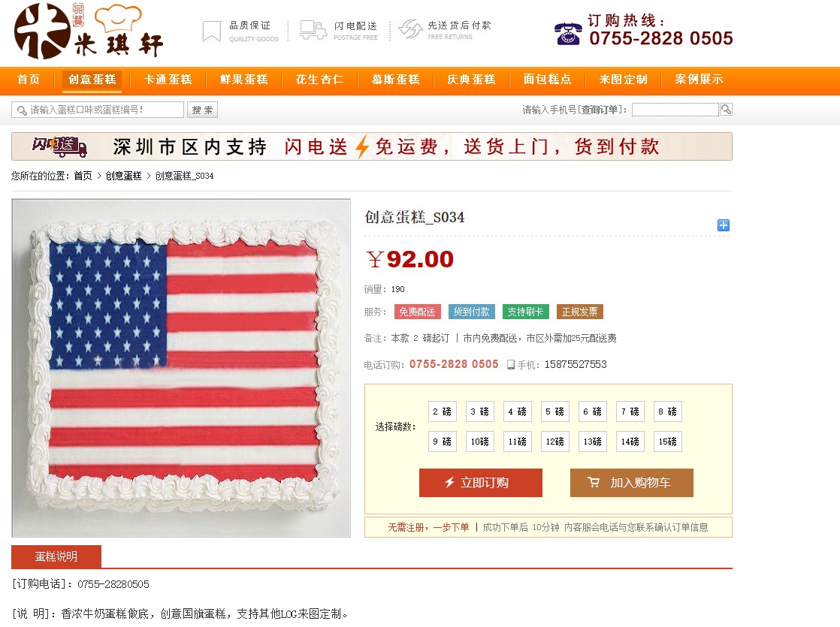Click the 加入购物车 button

632,483
